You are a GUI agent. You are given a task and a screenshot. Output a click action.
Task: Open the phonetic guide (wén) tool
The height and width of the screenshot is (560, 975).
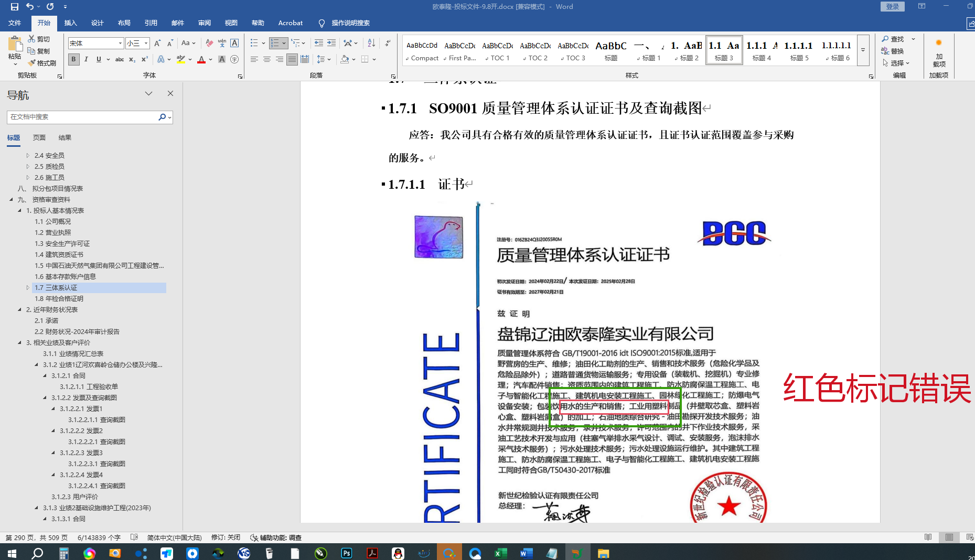[222, 43]
